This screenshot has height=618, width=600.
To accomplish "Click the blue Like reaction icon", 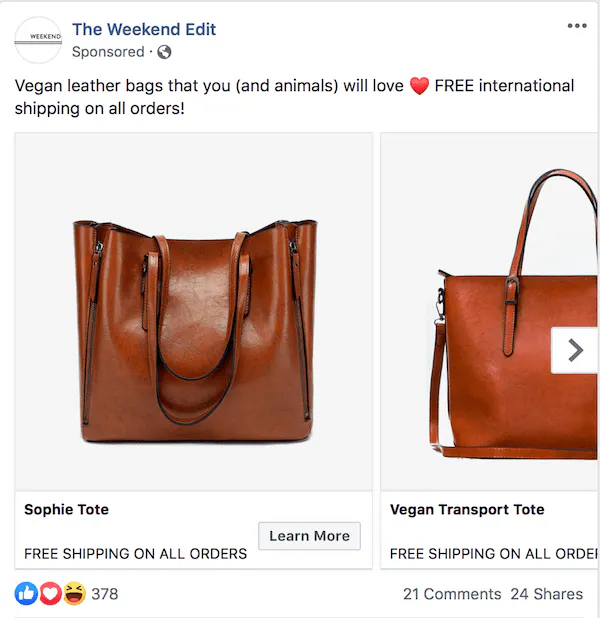I will point(26,594).
